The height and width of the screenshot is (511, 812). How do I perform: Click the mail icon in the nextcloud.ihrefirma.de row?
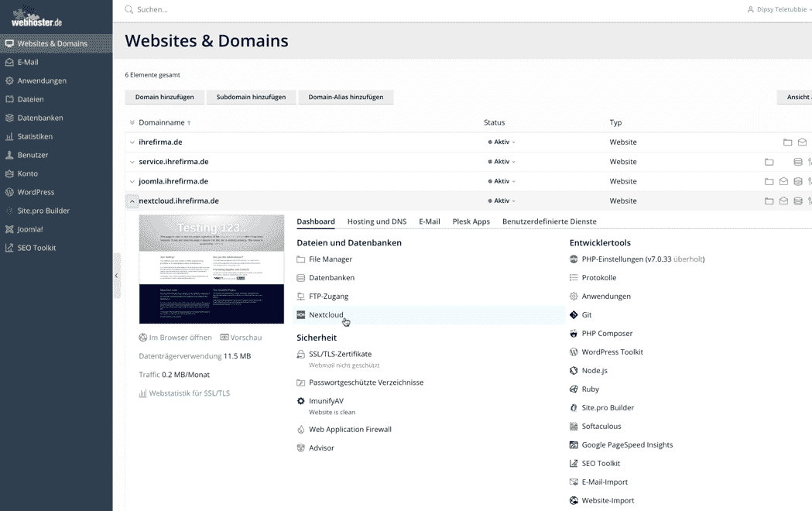(783, 201)
